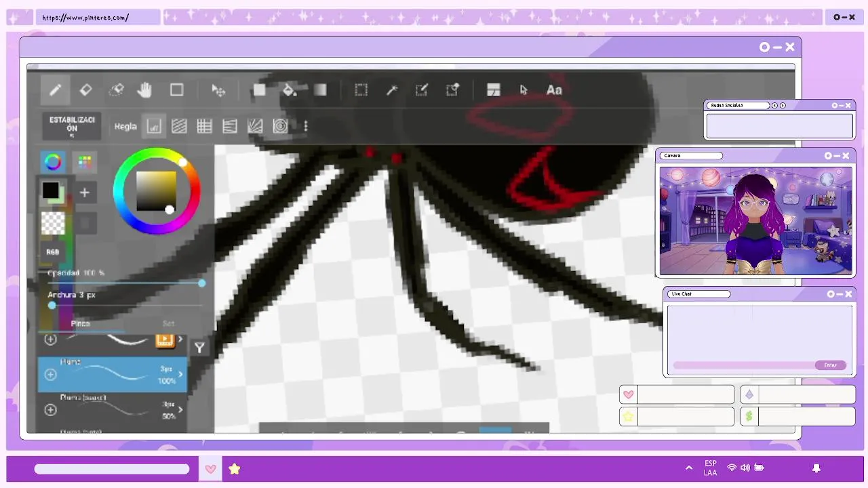Expand the Pluma (suave) brush settings chevron
The image size is (868, 488).
[180, 409]
